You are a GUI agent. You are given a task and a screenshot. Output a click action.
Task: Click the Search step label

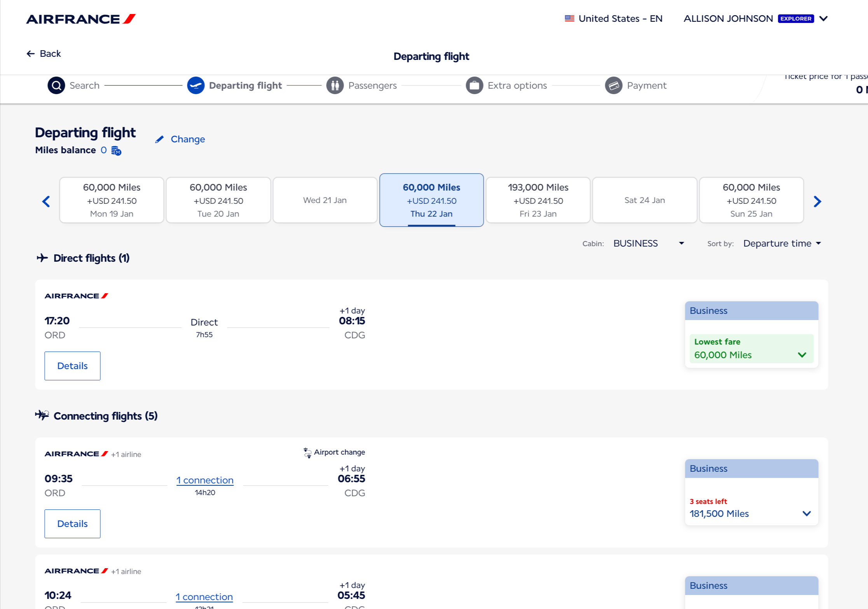[84, 86]
